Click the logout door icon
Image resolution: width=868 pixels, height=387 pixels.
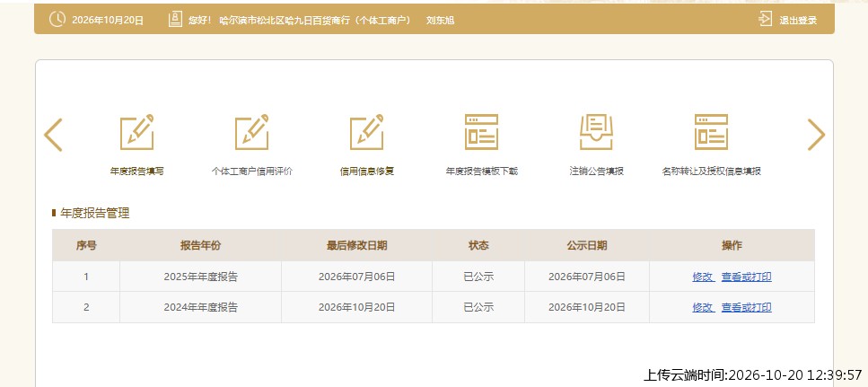click(765, 20)
